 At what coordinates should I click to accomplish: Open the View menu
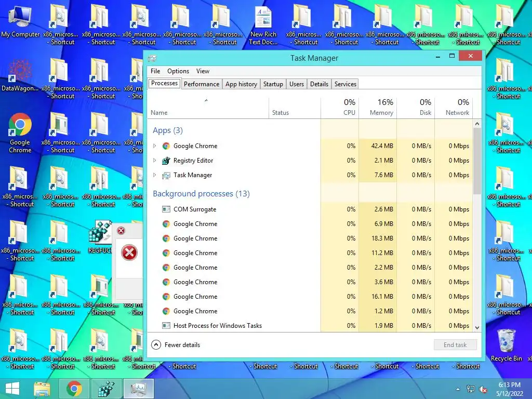click(203, 71)
